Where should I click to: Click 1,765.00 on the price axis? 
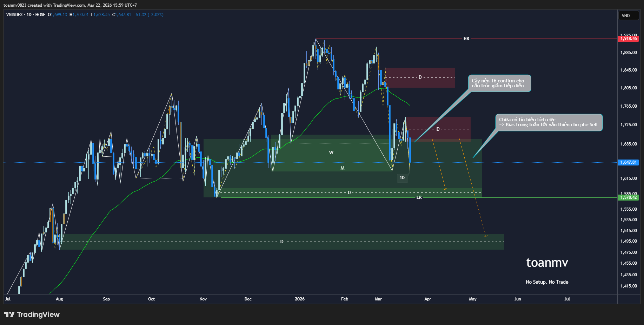[629, 106]
